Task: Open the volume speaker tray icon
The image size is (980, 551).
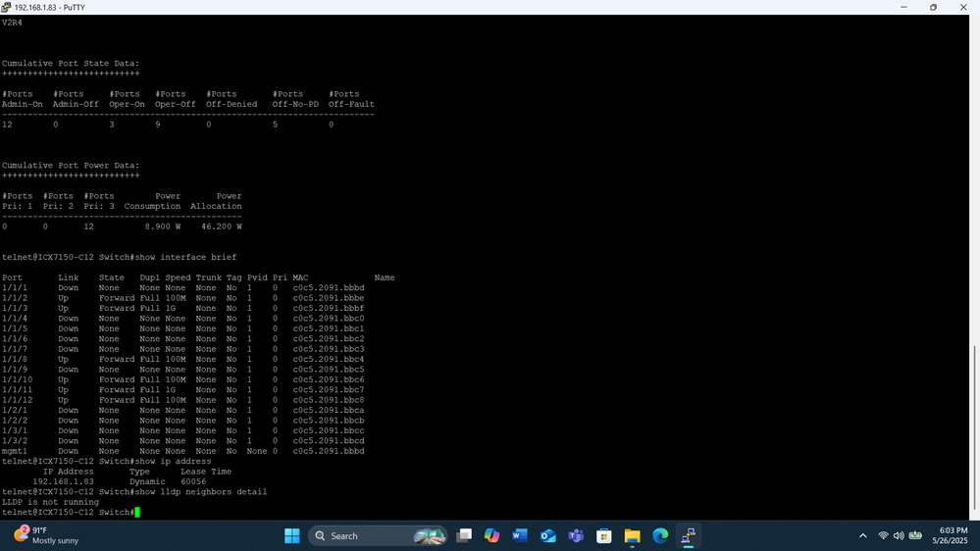Action: point(899,536)
